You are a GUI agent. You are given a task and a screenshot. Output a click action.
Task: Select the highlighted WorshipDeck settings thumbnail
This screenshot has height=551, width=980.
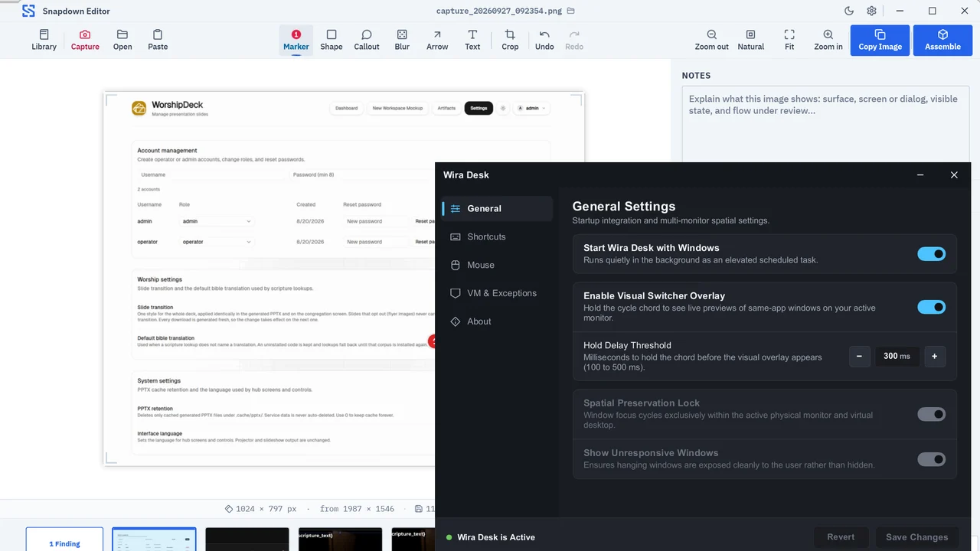(x=154, y=539)
